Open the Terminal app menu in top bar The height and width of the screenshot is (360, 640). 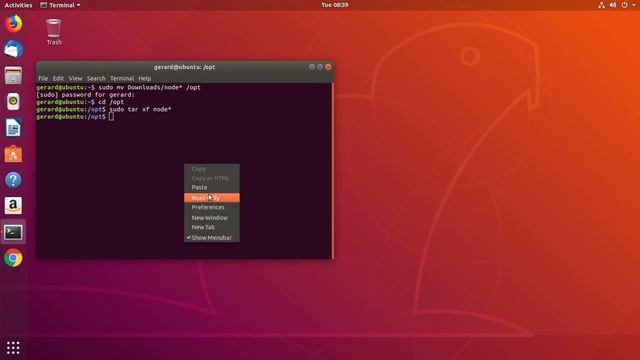(60, 5)
